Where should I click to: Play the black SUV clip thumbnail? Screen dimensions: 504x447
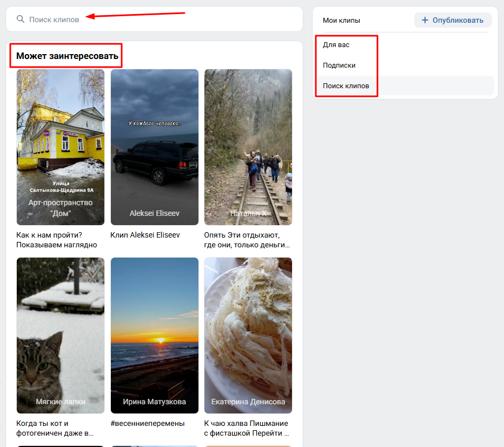click(x=154, y=147)
